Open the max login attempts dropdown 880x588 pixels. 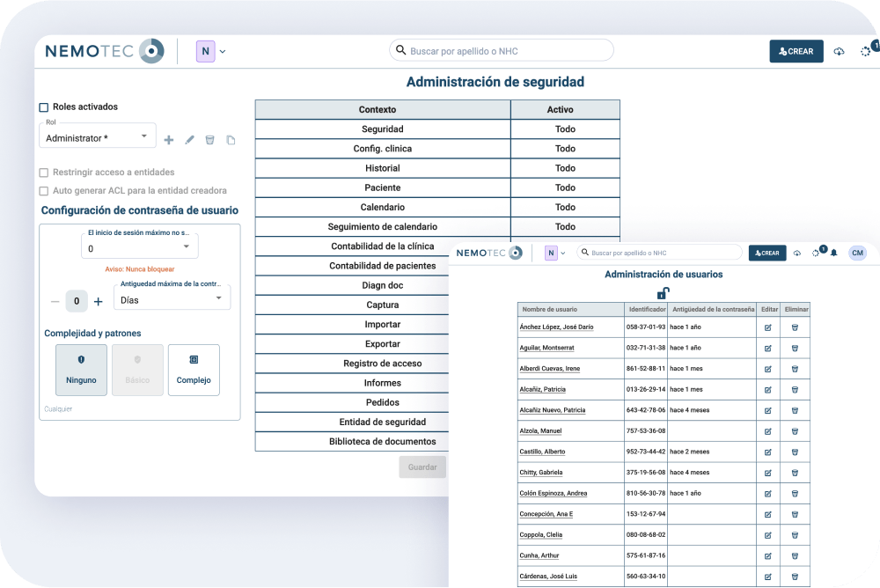[140, 246]
